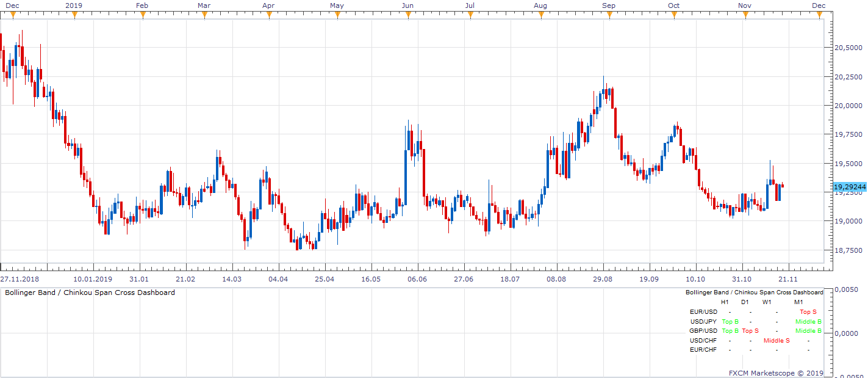Select the 31.01 date axis label
The height and width of the screenshot is (378, 868).
click(x=140, y=278)
